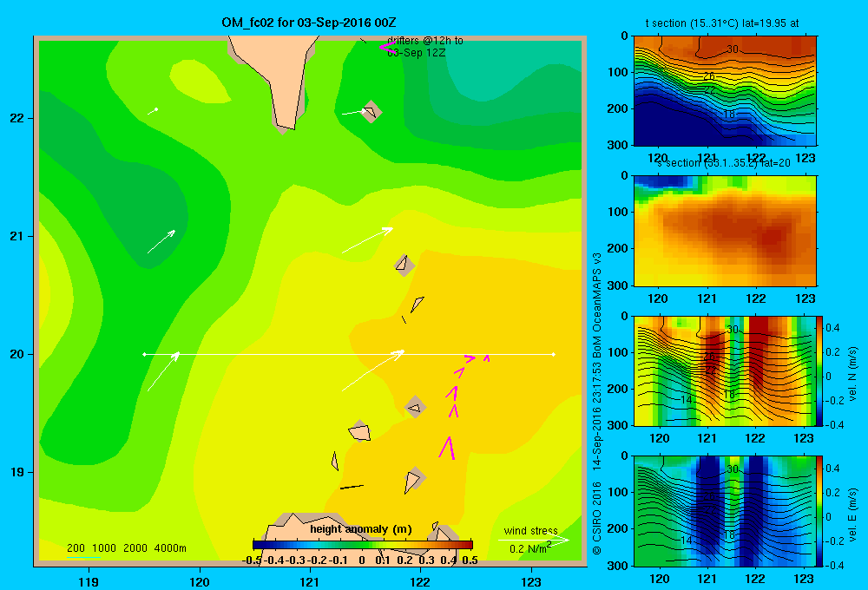
Task: Click the '30' contour label in temperature section
Action: click(733, 49)
